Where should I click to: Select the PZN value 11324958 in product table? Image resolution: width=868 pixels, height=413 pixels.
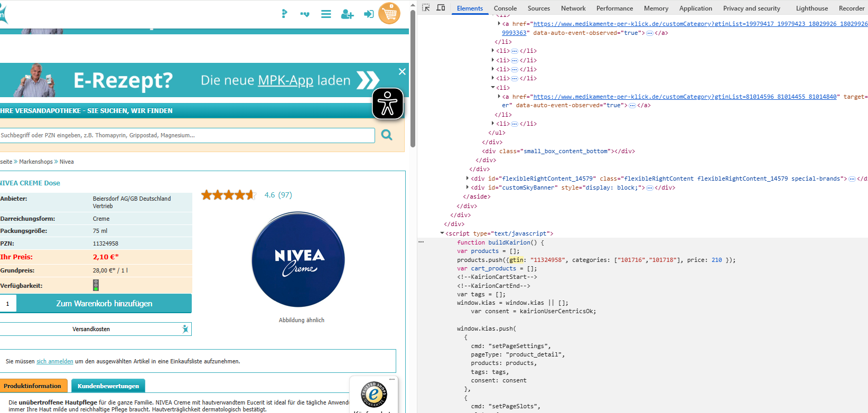coord(106,243)
